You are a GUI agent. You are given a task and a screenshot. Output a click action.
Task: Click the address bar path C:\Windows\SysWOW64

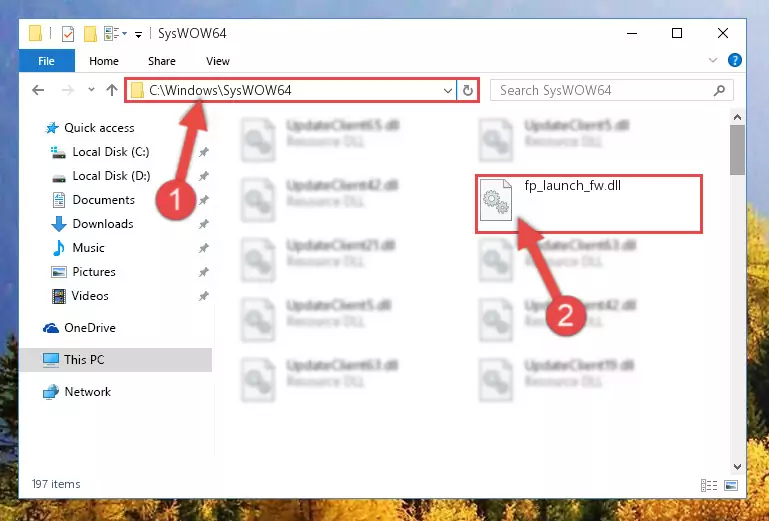click(220, 90)
